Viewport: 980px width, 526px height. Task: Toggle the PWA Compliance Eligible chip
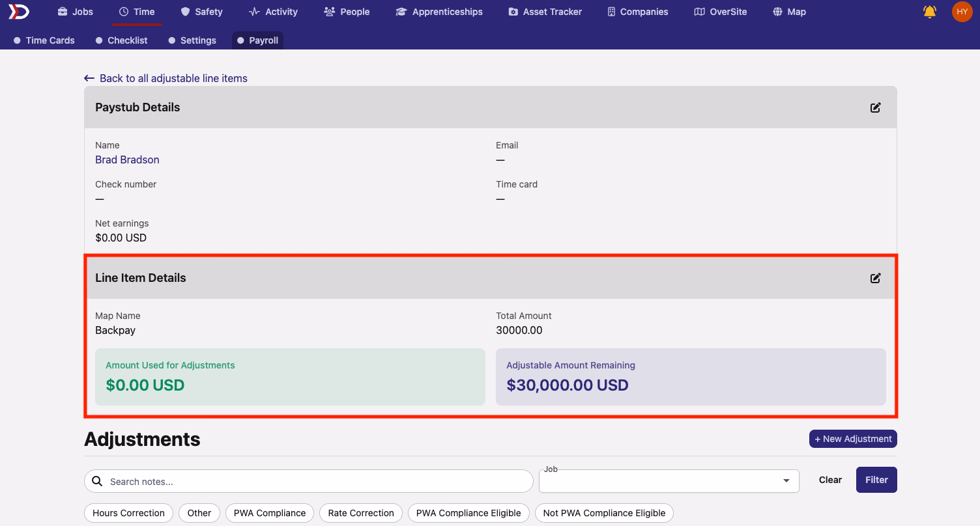pyautogui.click(x=468, y=513)
